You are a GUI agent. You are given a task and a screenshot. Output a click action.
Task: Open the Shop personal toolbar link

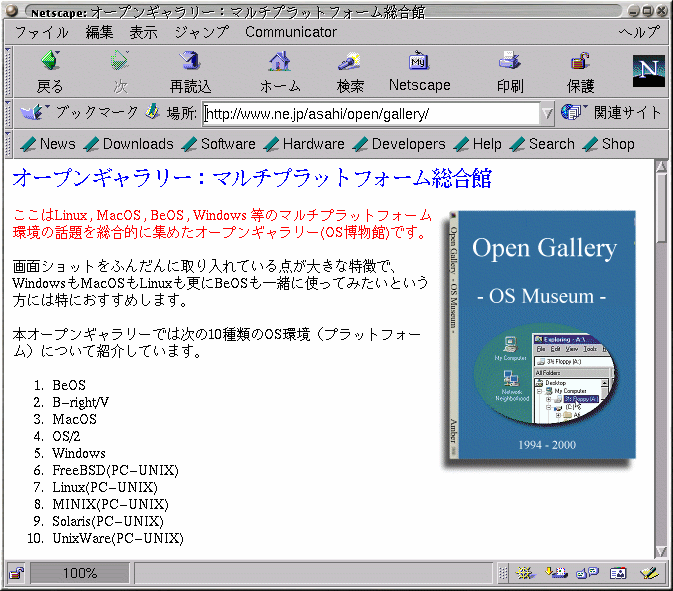click(609, 144)
